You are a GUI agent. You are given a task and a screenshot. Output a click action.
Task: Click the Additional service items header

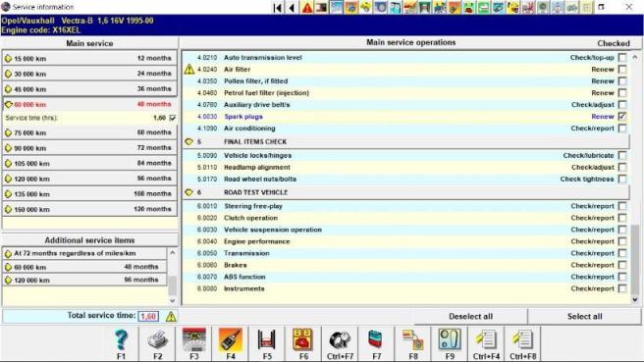(x=89, y=240)
